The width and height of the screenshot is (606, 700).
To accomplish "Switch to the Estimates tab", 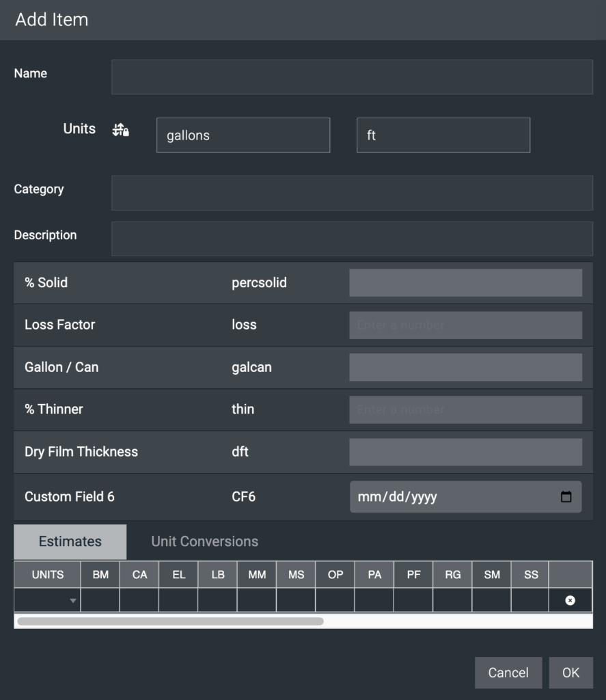I will click(x=70, y=541).
